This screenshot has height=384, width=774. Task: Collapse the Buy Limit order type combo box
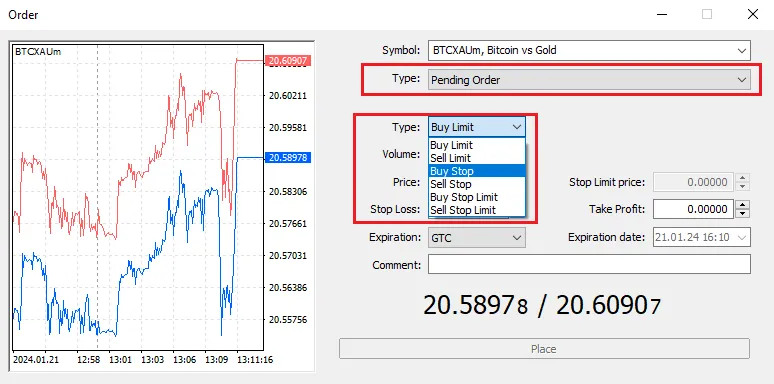[x=477, y=127]
